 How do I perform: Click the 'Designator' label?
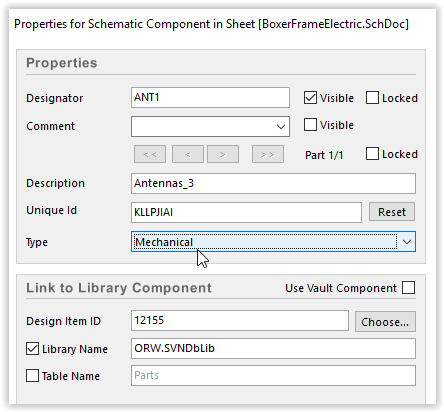click(54, 98)
